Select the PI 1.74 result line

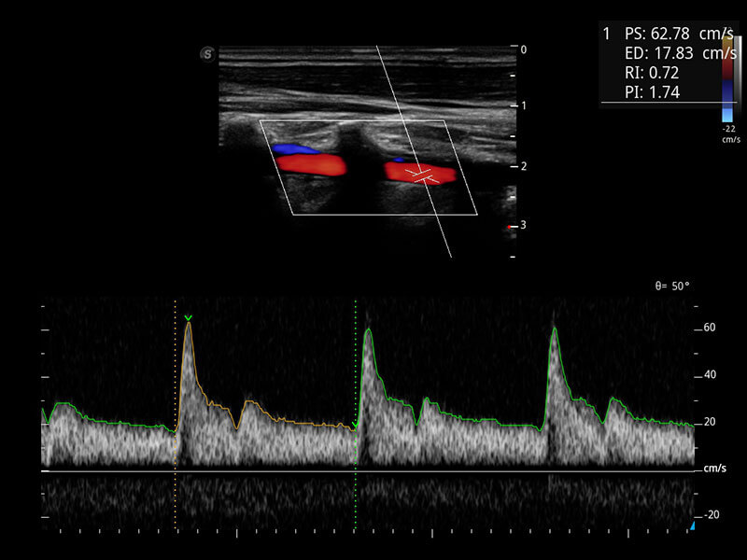(x=646, y=91)
